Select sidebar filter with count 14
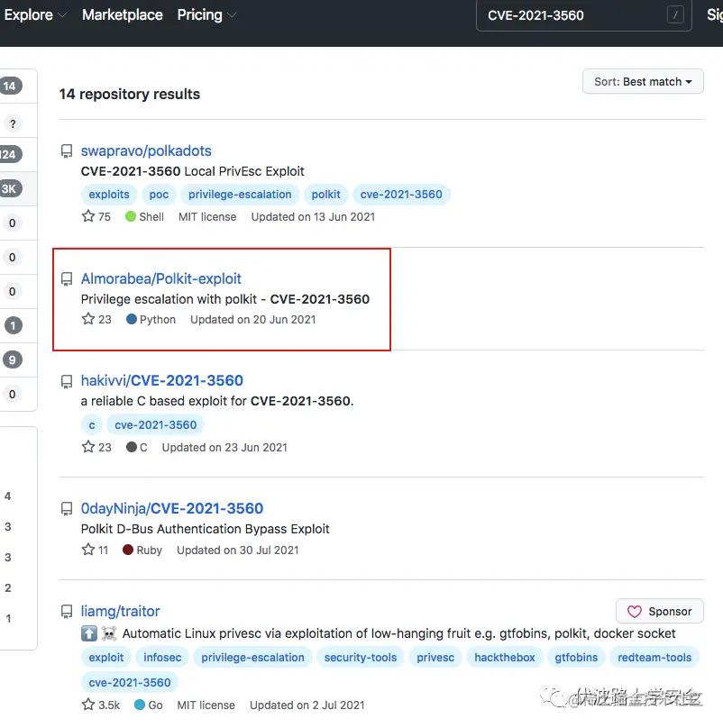Image resolution: width=723 pixels, height=728 pixels. click(18, 86)
